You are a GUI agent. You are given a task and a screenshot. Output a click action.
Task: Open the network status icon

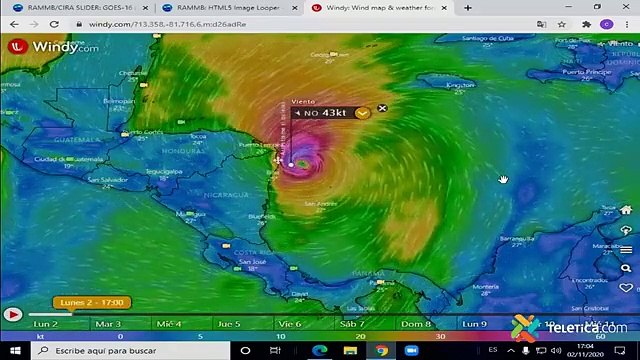click(x=541, y=350)
